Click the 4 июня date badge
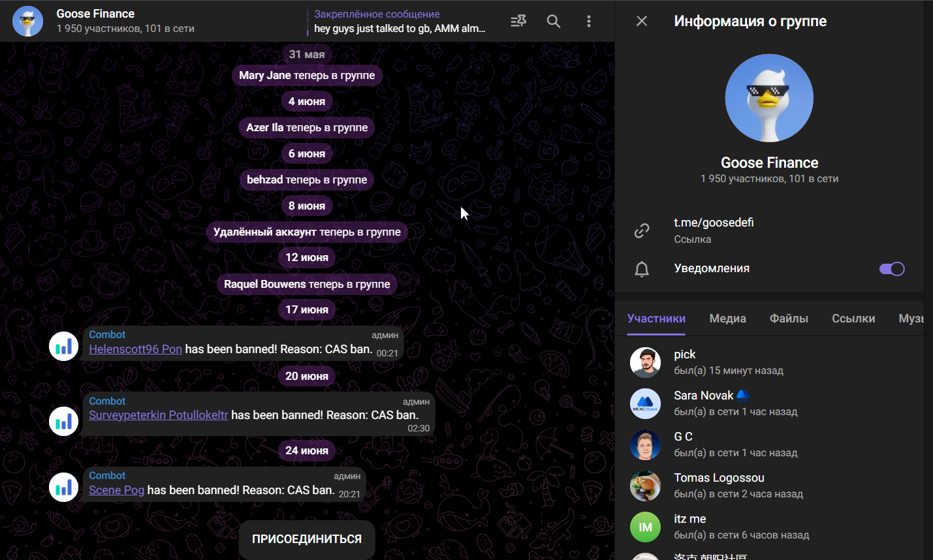 point(307,101)
